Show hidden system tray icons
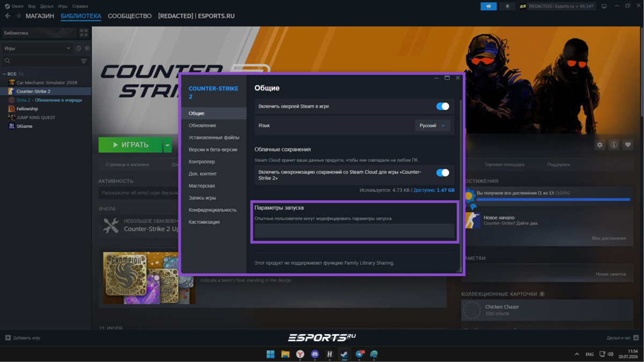 pyautogui.click(x=577, y=354)
